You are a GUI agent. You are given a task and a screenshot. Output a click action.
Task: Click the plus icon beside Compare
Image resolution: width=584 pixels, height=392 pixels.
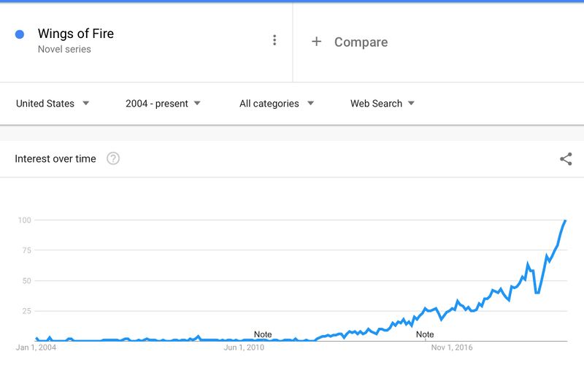point(316,42)
